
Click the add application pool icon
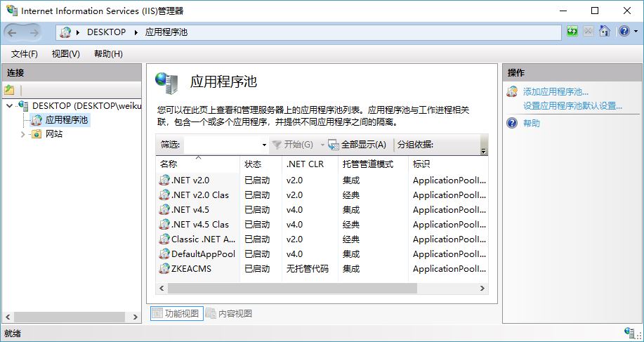point(512,91)
